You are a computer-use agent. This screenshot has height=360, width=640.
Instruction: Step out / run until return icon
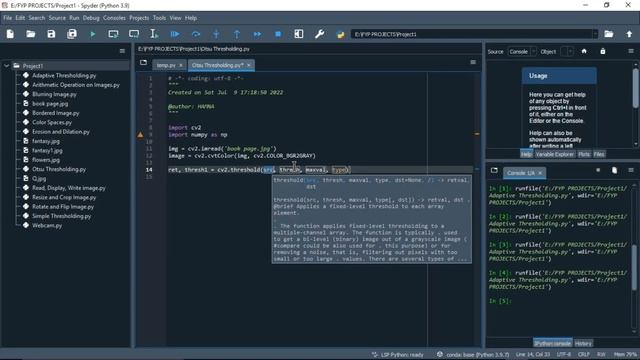(237, 34)
